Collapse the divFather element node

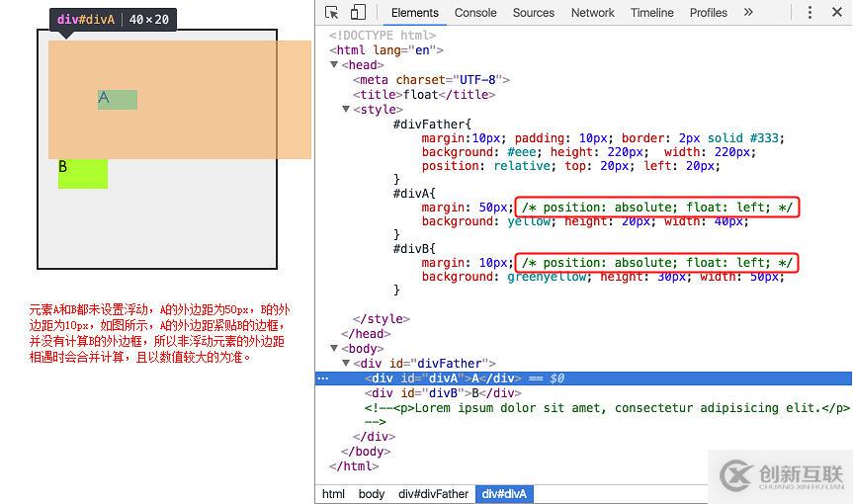coord(345,364)
